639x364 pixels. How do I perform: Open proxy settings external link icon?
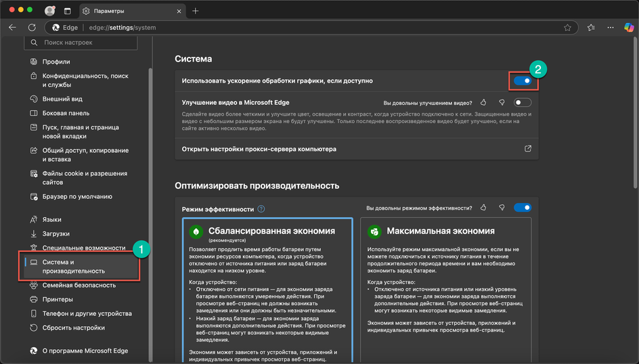528,149
